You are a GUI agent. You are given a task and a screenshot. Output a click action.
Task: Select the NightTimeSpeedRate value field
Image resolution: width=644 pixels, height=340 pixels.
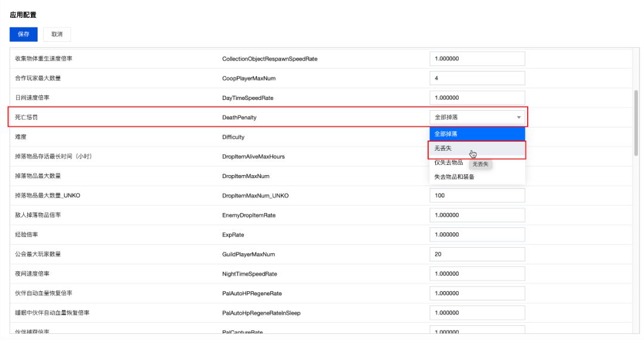coord(476,274)
